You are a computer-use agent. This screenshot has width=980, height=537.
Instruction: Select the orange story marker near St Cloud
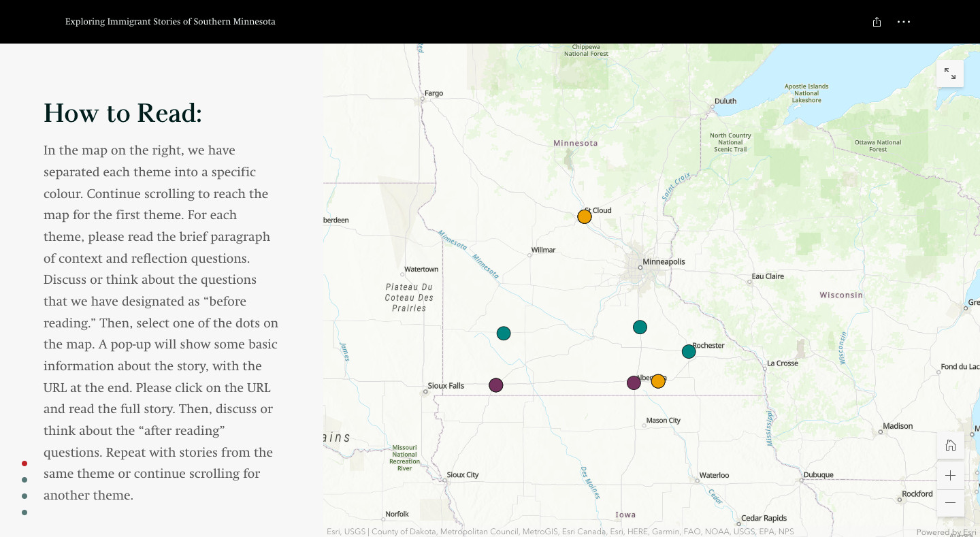pyautogui.click(x=584, y=216)
